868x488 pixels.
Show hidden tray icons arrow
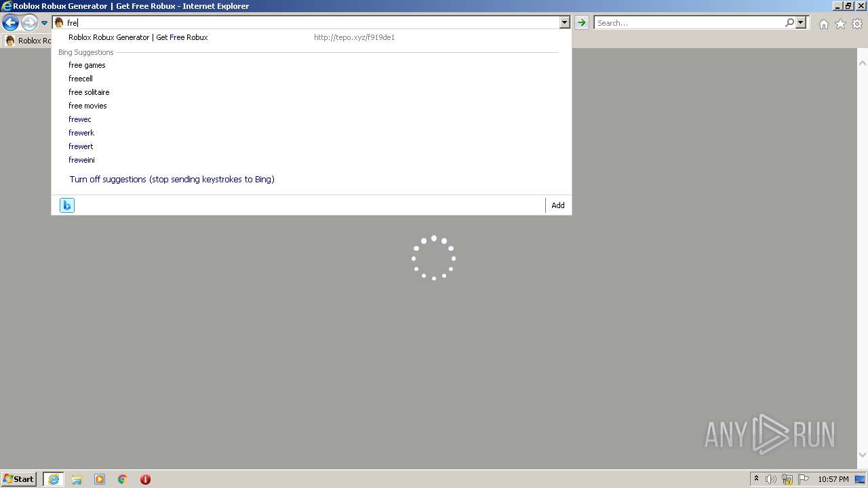[756, 479]
